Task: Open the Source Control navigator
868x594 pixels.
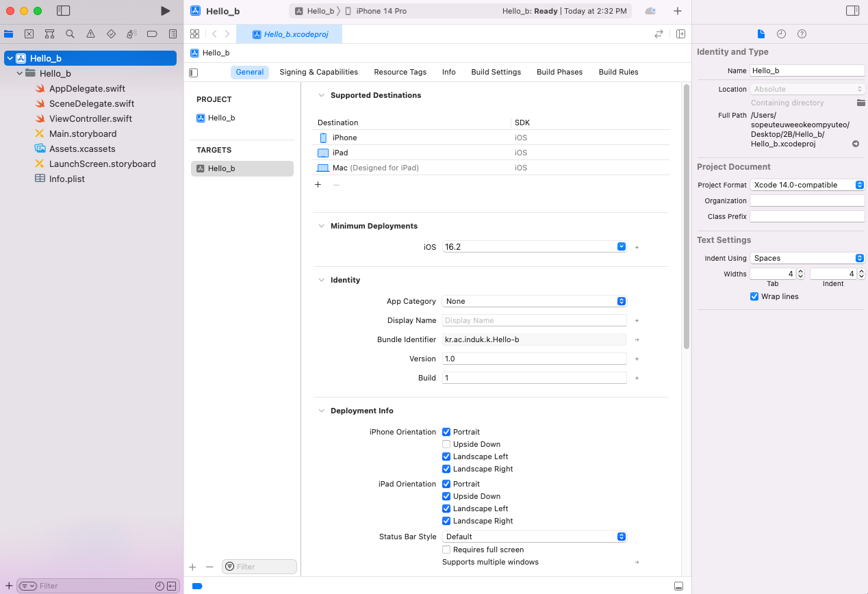Action: pos(29,34)
